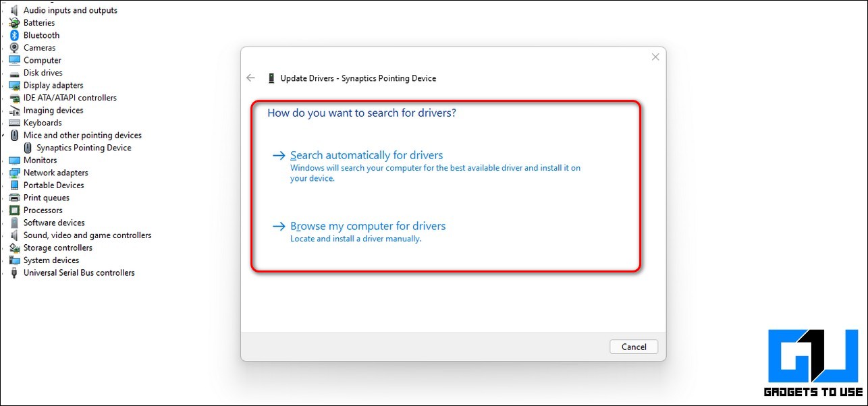Collapse Mice and other pointing devices
This screenshot has height=406, width=868.
click(3, 136)
